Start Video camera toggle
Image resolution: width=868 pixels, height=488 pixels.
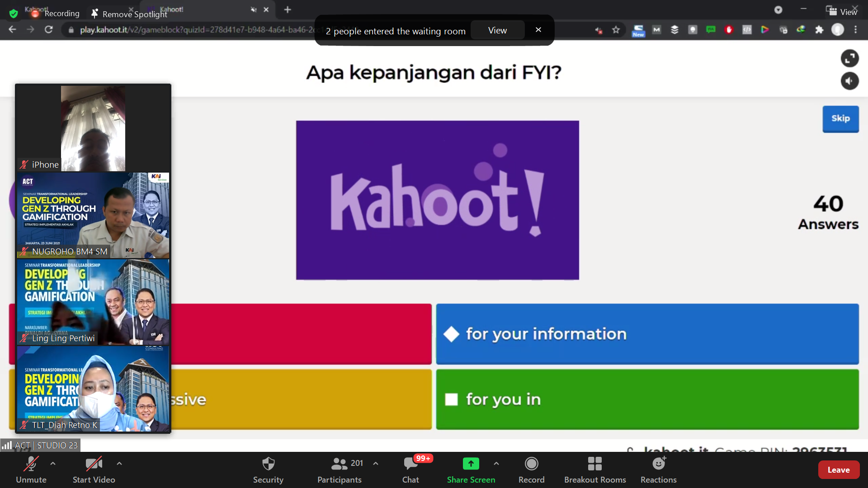(94, 464)
